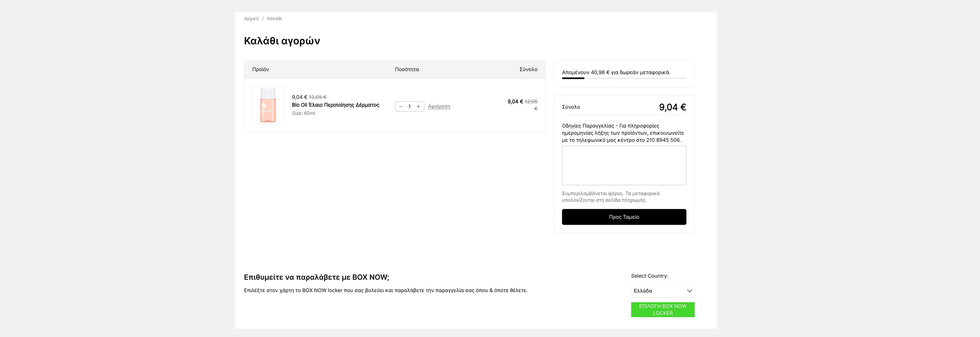
Task: Click the Σύνολο column header in table
Action: point(528,69)
